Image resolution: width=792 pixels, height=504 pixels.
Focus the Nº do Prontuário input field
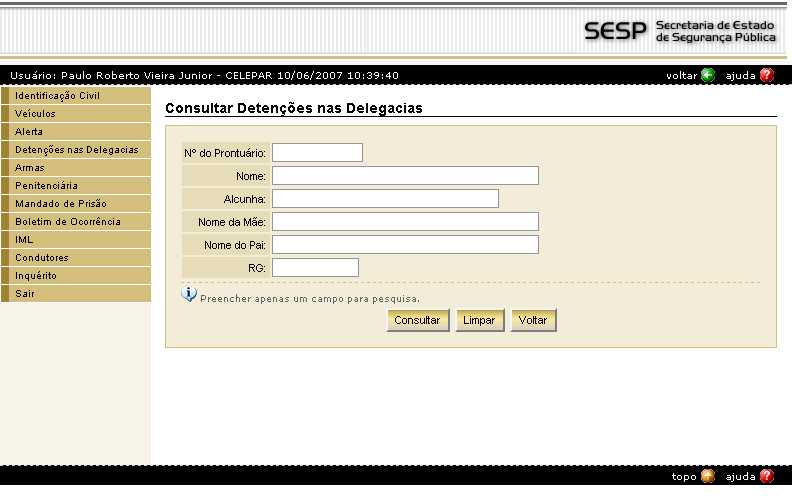coord(317,153)
